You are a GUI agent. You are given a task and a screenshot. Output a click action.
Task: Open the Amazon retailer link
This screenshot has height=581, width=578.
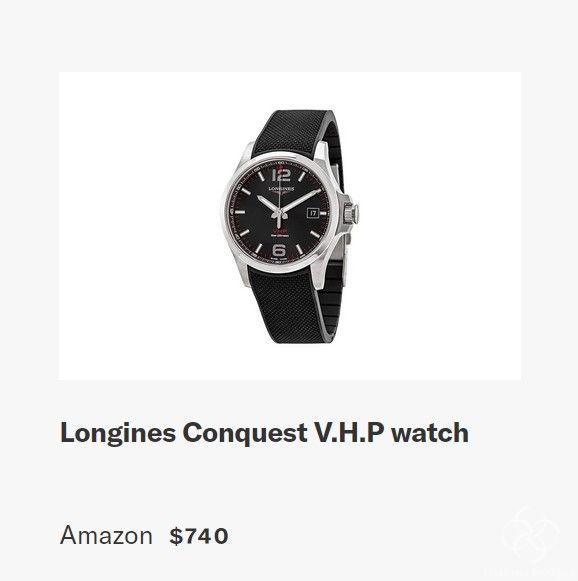(106, 535)
